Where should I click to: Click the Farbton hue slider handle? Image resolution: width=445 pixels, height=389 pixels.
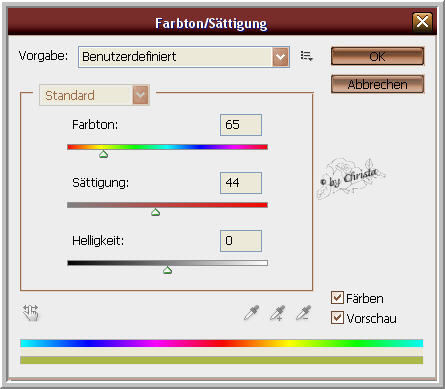tap(104, 154)
